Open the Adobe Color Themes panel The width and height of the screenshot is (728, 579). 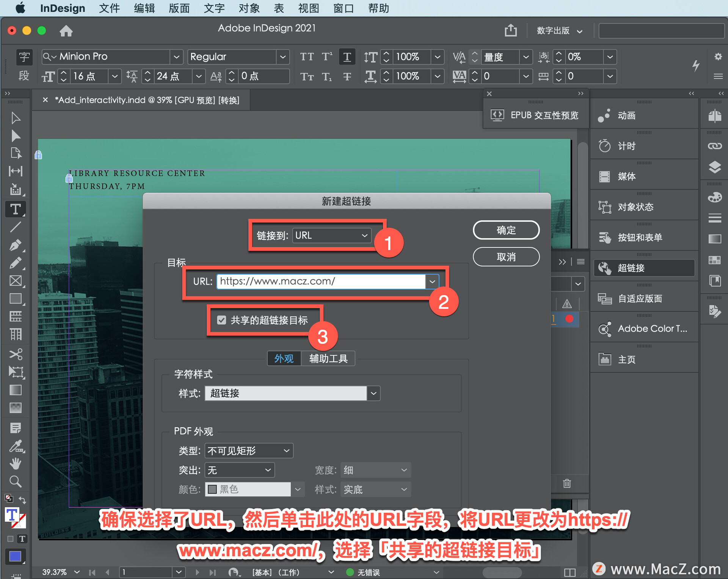coord(644,329)
